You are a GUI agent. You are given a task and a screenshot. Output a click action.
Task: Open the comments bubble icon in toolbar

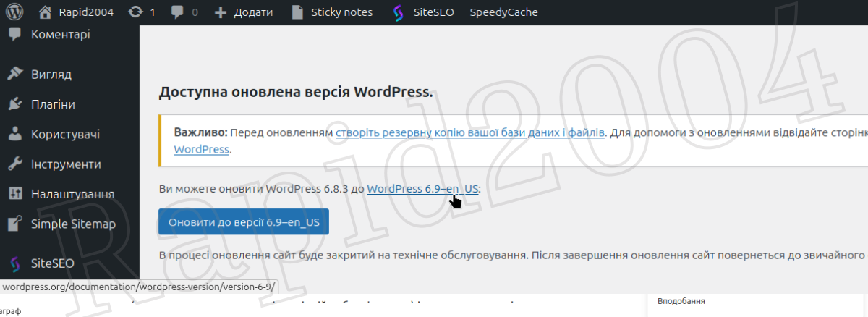(x=178, y=12)
